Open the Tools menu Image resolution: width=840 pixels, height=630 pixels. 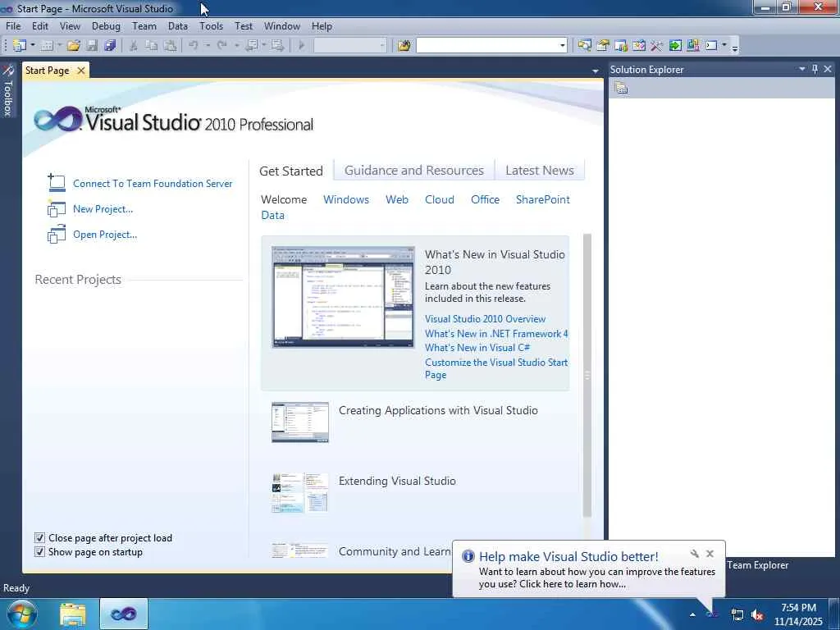[211, 26]
